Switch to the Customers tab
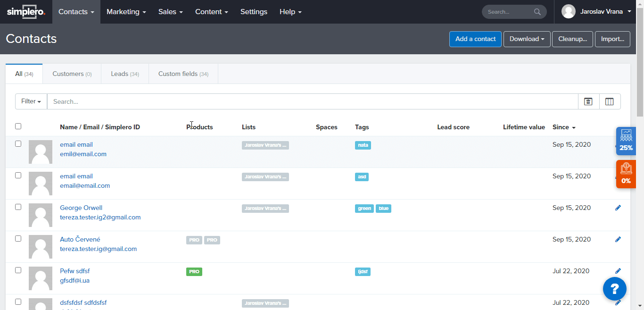644x310 pixels. 72,74
